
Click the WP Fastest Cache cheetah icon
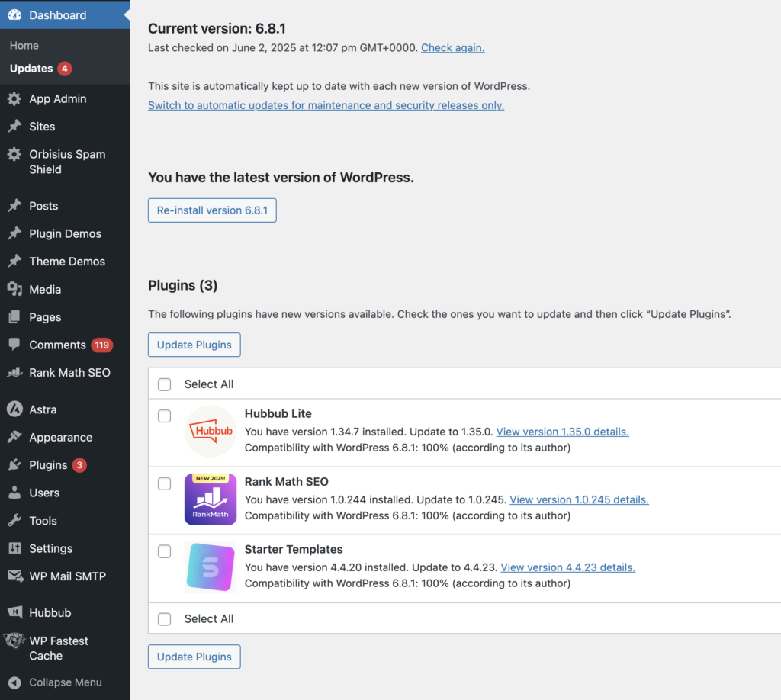coord(14,641)
